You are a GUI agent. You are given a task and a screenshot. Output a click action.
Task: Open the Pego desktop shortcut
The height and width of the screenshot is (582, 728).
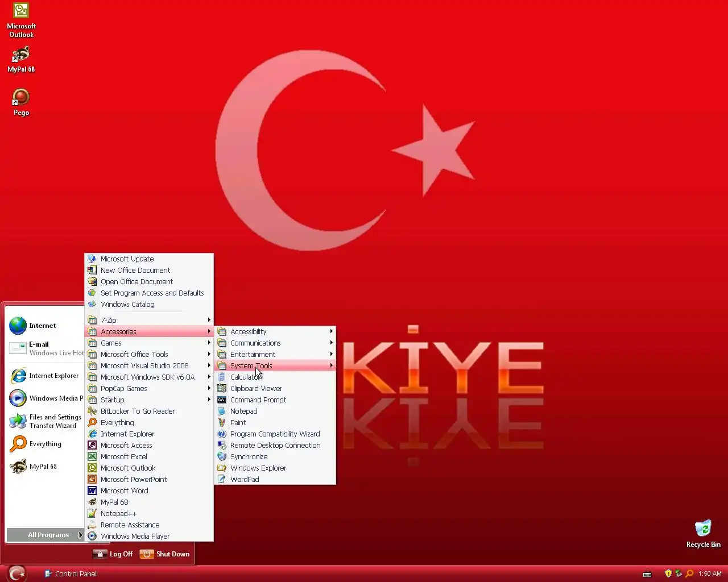point(21,102)
